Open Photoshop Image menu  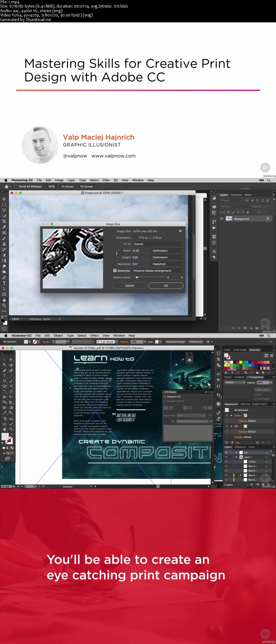59,180
